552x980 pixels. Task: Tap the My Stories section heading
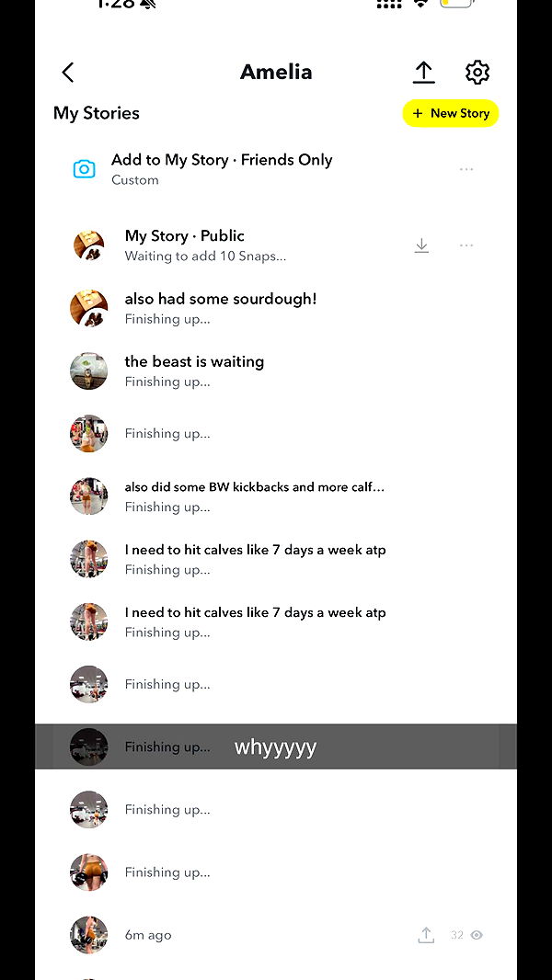tap(97, 113)
